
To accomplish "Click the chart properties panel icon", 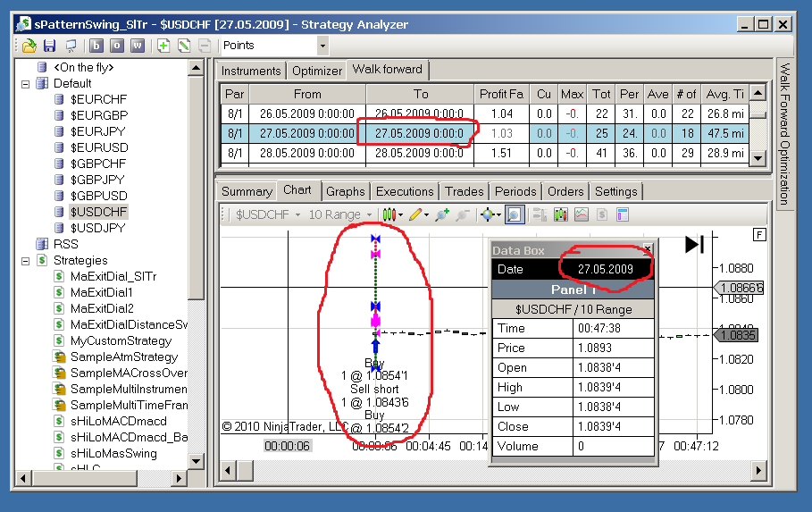I will click(x=623, y=214).
